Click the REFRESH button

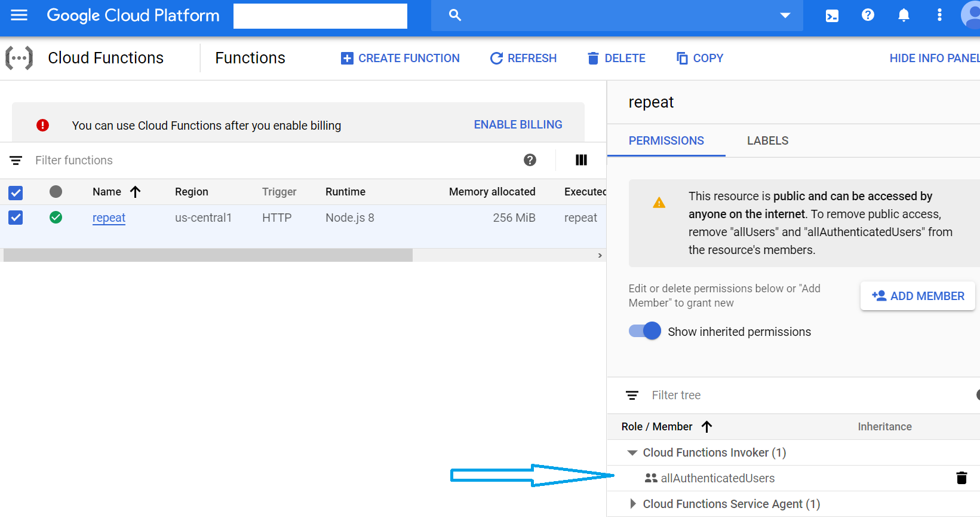tap(523, 58)
